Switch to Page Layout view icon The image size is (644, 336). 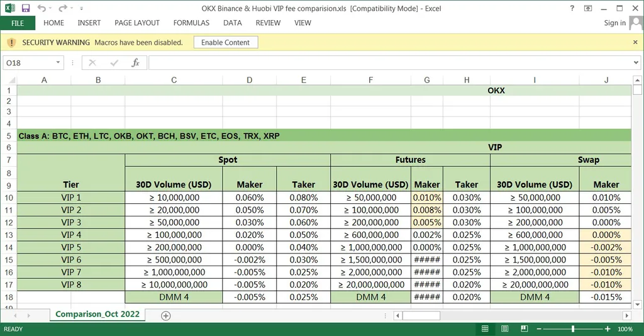pos(505,328)
